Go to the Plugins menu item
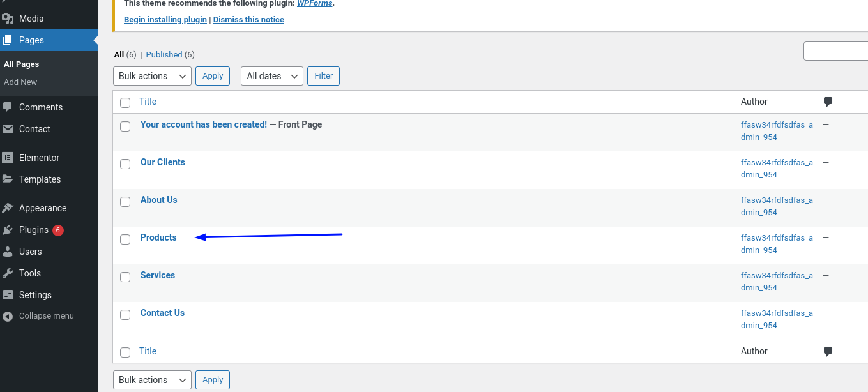 pyautogui.click(x=34, y=230)
